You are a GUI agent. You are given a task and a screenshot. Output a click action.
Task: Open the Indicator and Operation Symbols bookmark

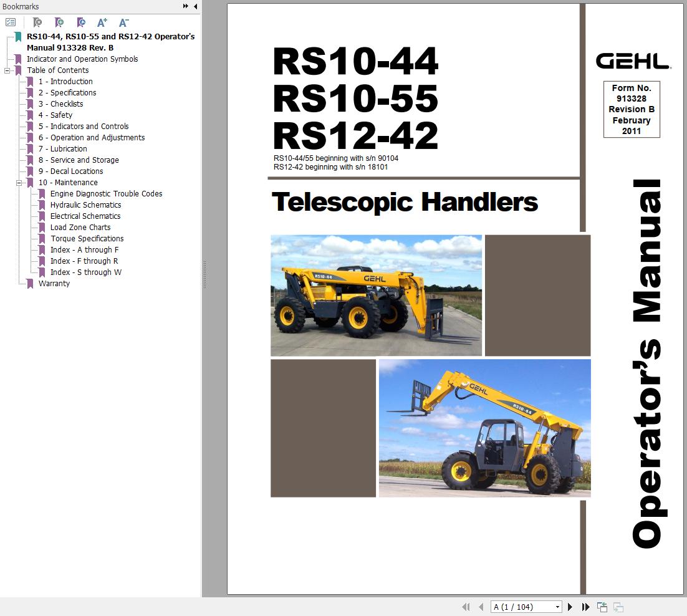[82, 59]
